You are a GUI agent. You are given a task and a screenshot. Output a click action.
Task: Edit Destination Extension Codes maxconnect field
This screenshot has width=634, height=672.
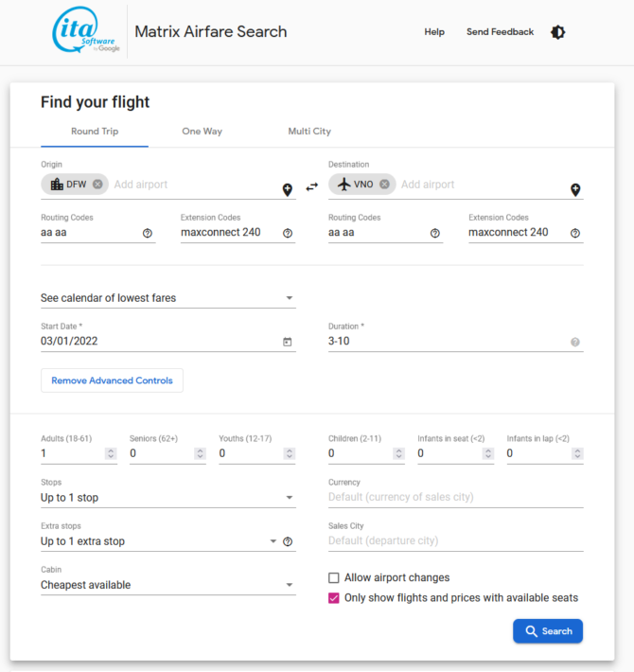518,233
